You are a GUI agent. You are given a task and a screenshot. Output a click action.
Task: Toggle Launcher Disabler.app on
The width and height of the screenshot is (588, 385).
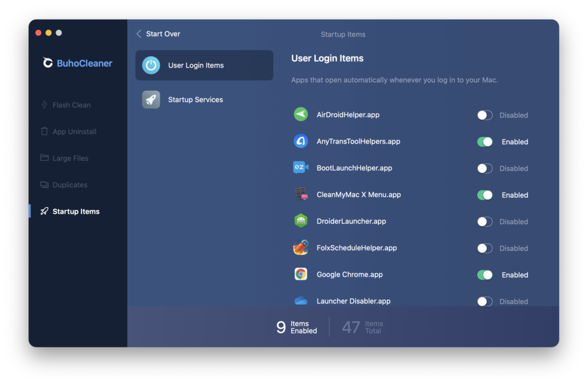pos(485,301)
